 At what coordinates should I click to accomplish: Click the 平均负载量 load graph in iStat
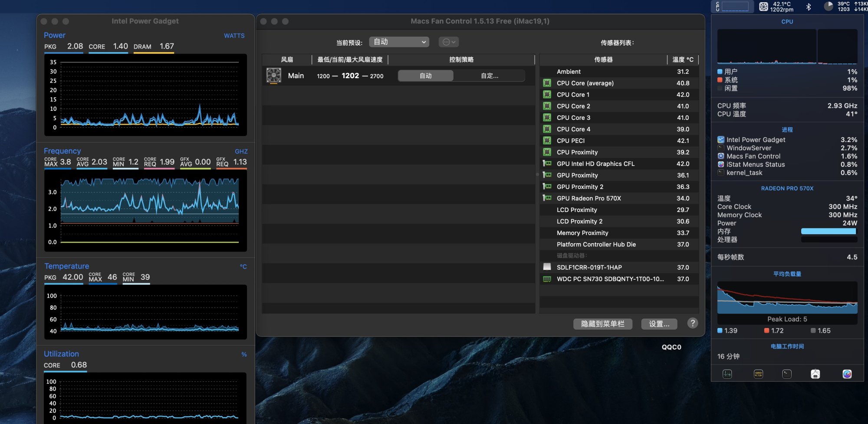click(x=787, y=298)
